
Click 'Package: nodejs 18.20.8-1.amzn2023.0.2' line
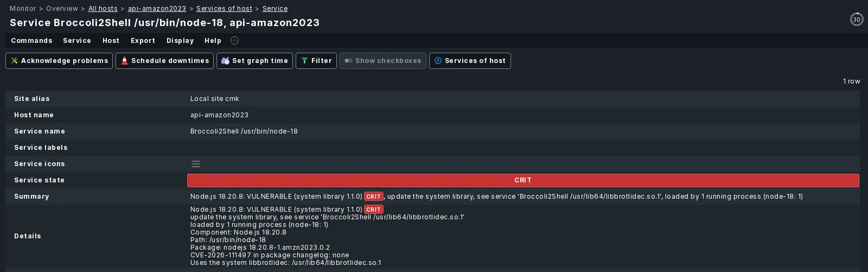[x=260, y=248]
